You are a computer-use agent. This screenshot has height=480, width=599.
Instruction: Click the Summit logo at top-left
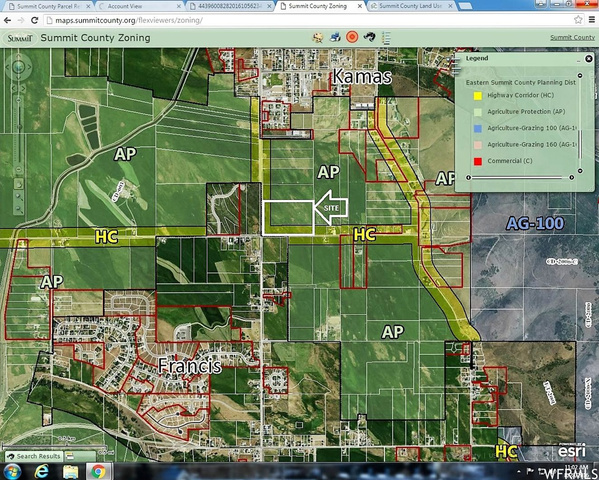(20, 38)
